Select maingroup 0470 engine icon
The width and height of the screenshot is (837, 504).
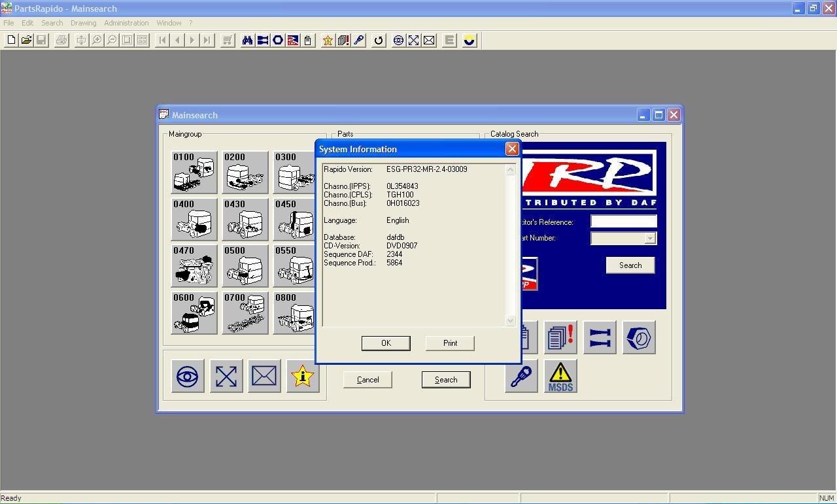(x=194, y=266)
